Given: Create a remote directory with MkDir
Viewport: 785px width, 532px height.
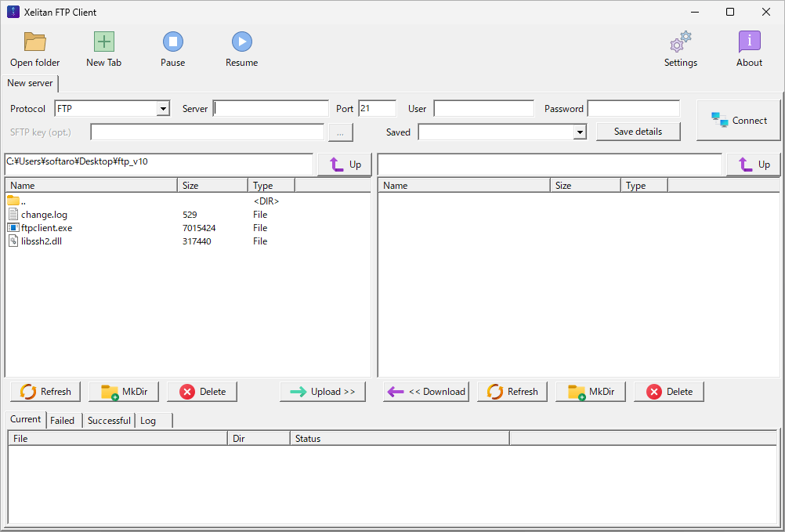Looking at the screenshot, I should tap(590, 392).
